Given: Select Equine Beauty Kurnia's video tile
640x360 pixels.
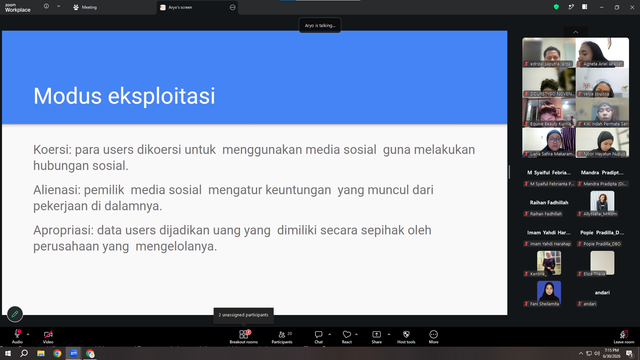Looking at the screenshot, I should point(549,112).
